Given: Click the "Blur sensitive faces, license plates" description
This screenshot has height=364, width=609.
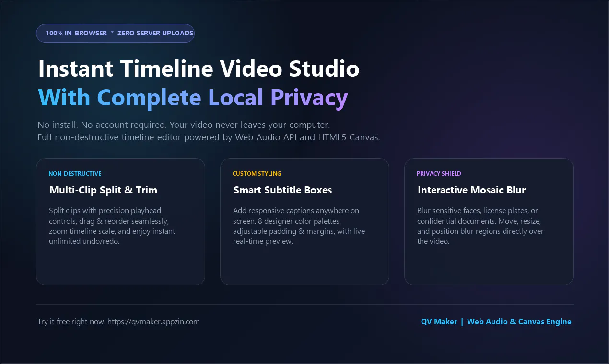Looking at the screenshot, I should [480, 226].
